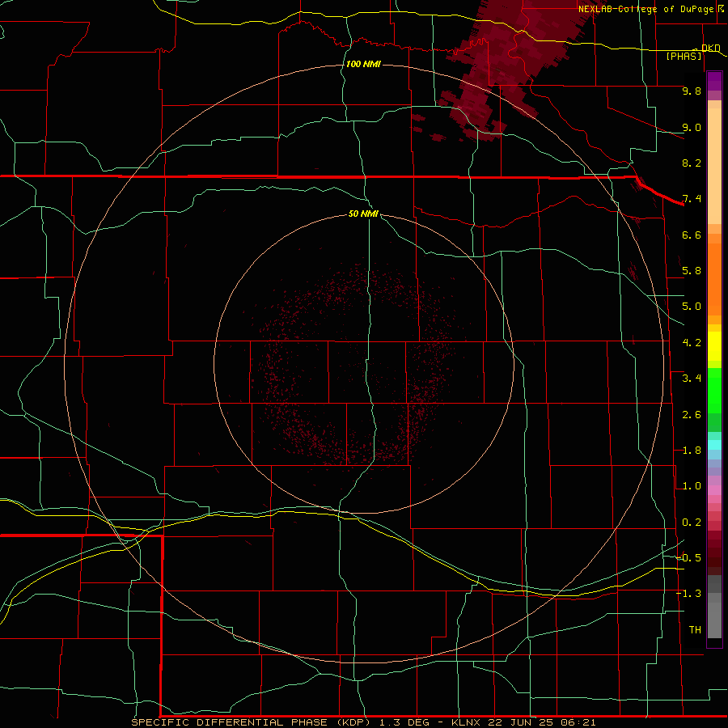Viewport: 728px width, 728px height.
Task: Click the 100 NMI range ring label
Action: [x=363, y=64]
